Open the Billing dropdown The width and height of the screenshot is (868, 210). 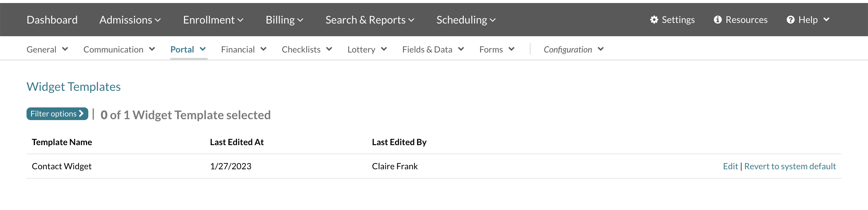click(284, 20)
